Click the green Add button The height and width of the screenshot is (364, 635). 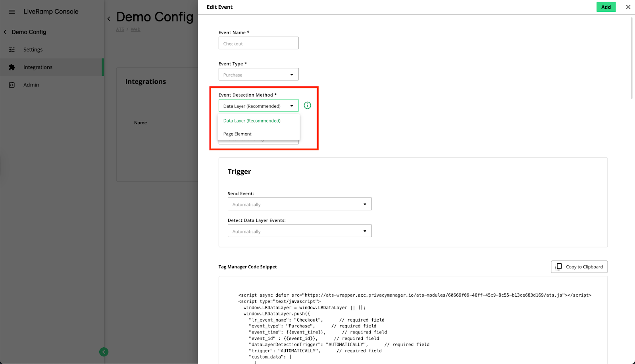[x=606, y=7]
